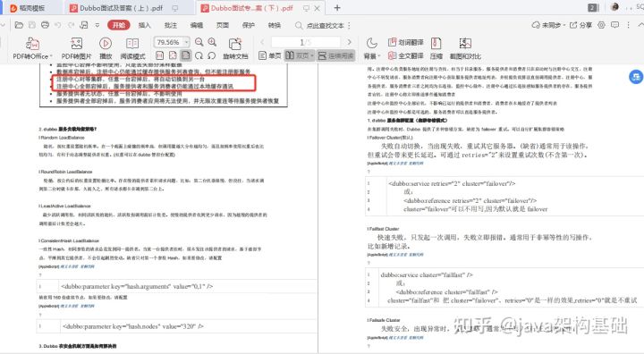This screenshot has width=644, height=354.
Task: Open the 未同步 sync status dropdown
Action: point(548,25)
